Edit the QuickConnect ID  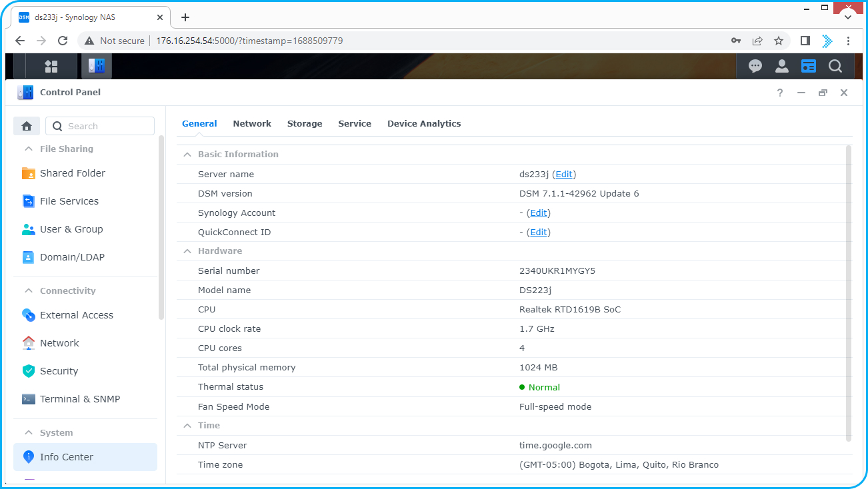click(538, 232)
